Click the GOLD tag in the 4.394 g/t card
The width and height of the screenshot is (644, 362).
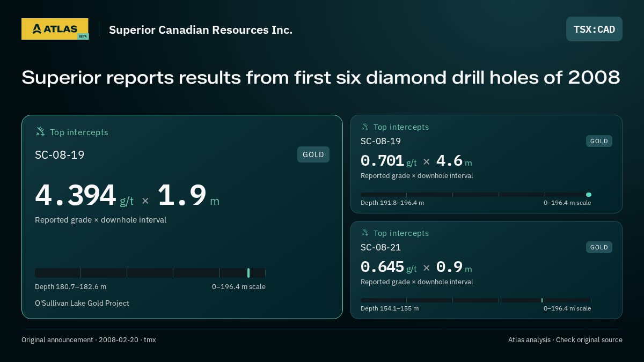click(x=313, y=154)
